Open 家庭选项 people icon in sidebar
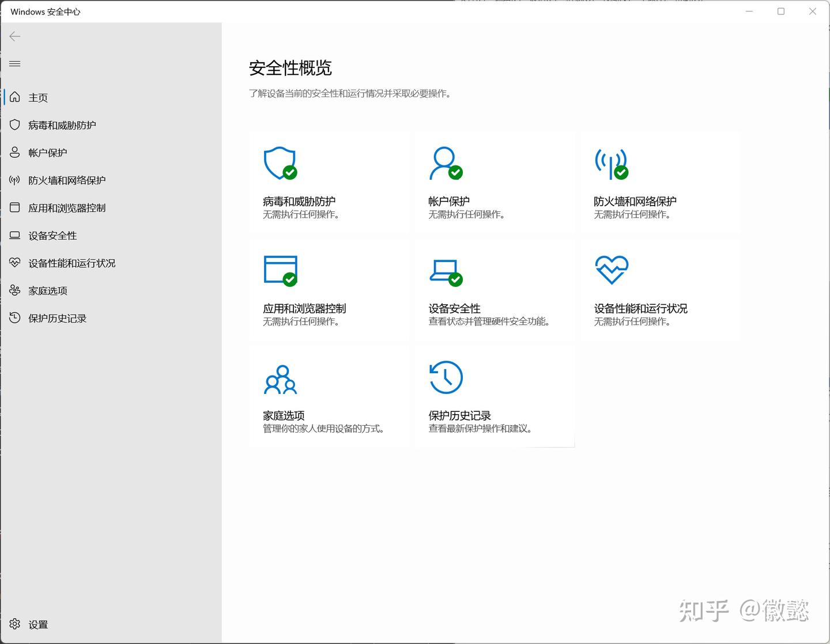The height and width of the screenshot is (644, 830). click(x=47, y=290)
